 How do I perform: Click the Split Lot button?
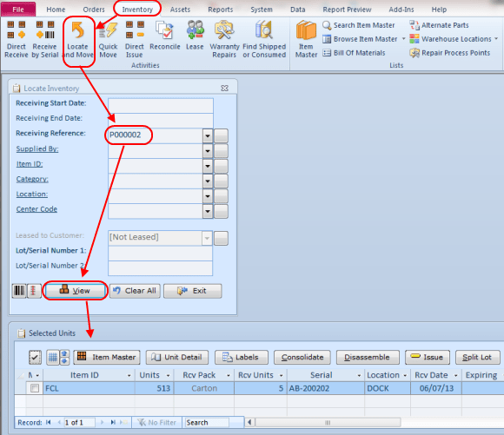[x=478, y=357]
